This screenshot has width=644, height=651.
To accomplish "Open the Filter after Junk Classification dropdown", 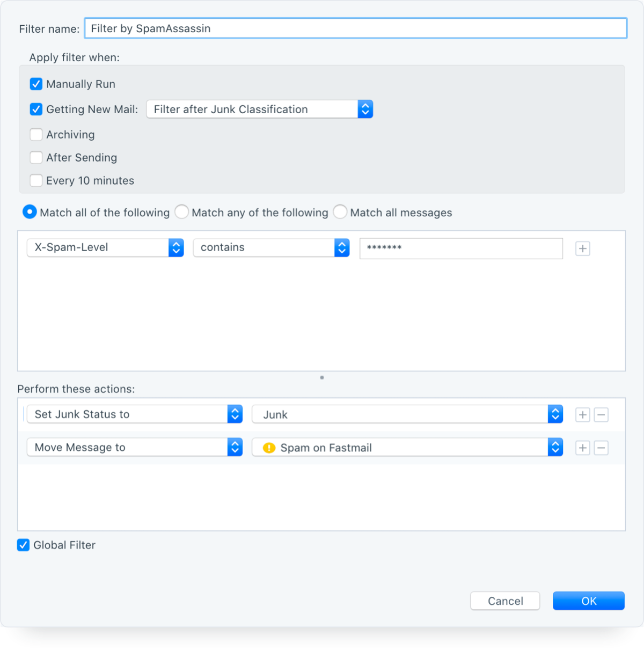I will click(260, 109).
